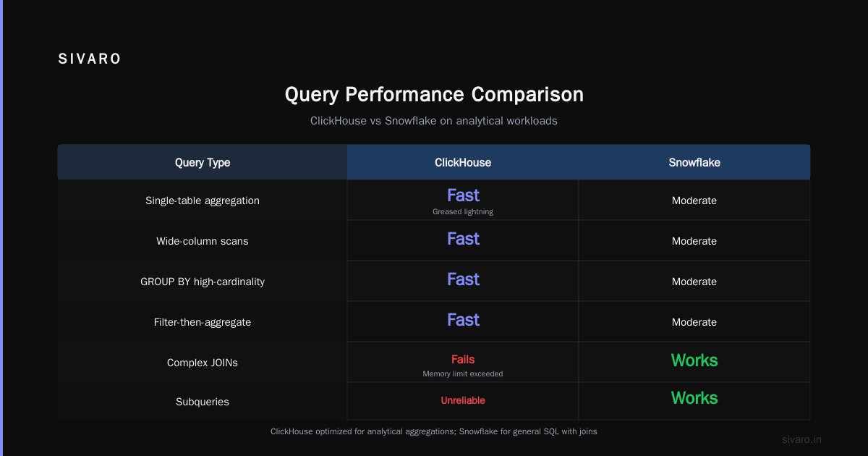The image size is (868, 456).
Task: Select the "Subqueries" row label
Action: [203, 402]
